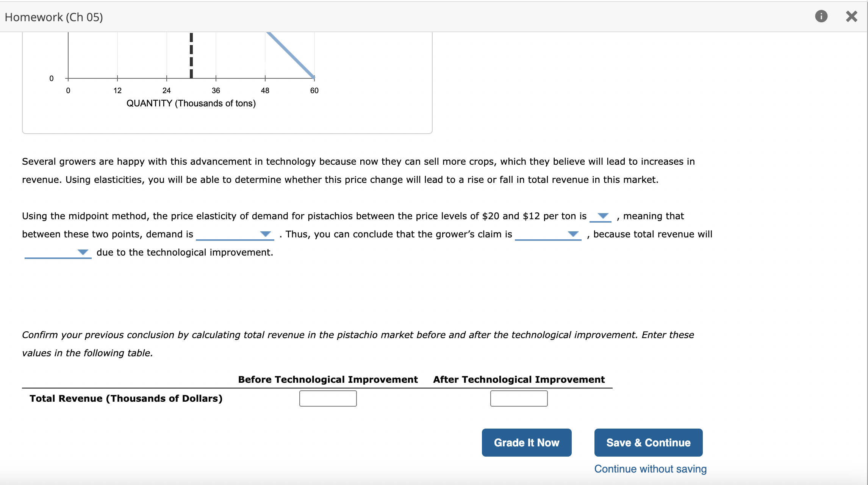
Task: Click the Save & Continue button
Action: [x=648, y=442]
